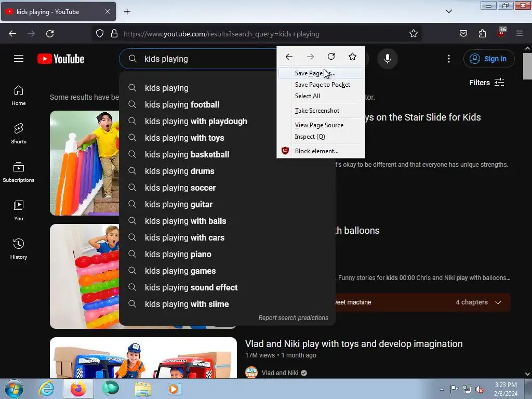Click the site security padlock icon
The height and width of the screenshot is (399, 532).
pyautogui.click(x=114, y=34)
